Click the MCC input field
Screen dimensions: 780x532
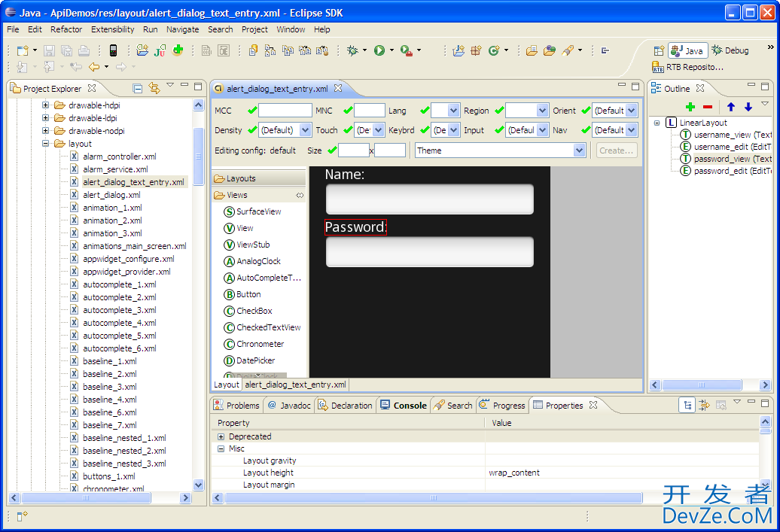pyautogui.click(x=285, y=111)
